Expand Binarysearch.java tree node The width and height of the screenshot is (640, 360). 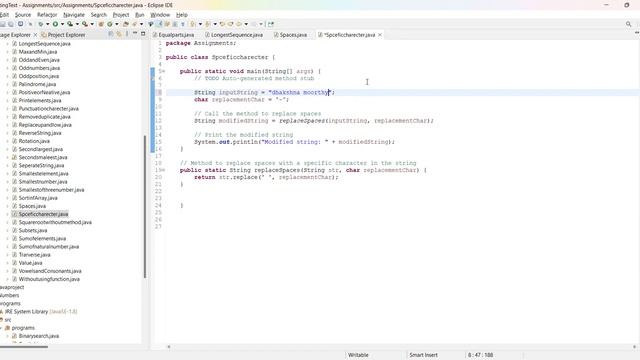tap(7, 336)
